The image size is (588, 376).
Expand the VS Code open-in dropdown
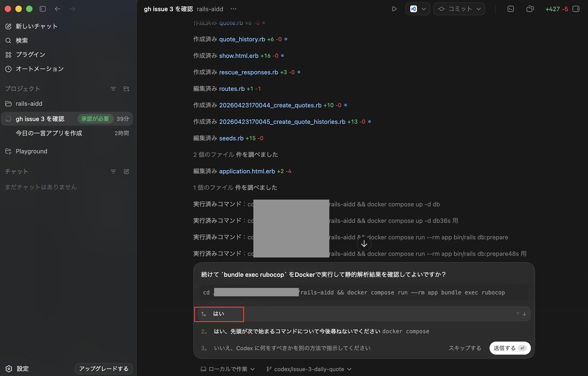424,9
